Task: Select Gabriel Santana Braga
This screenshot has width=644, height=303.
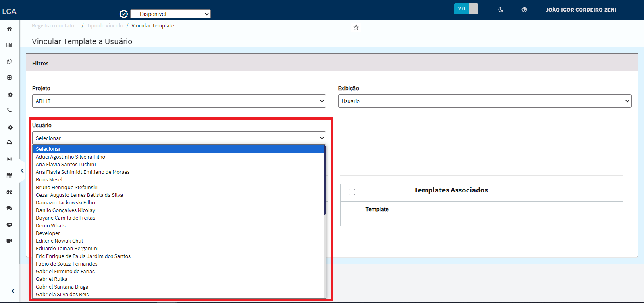Action: pos(178,287)
